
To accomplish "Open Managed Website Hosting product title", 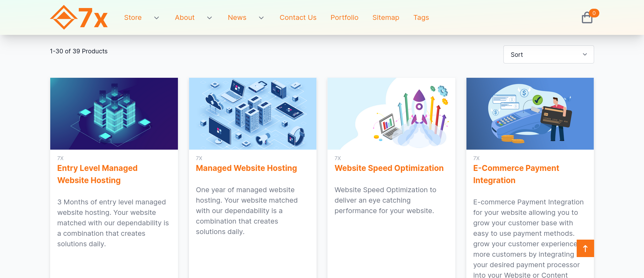I will 246,168.
